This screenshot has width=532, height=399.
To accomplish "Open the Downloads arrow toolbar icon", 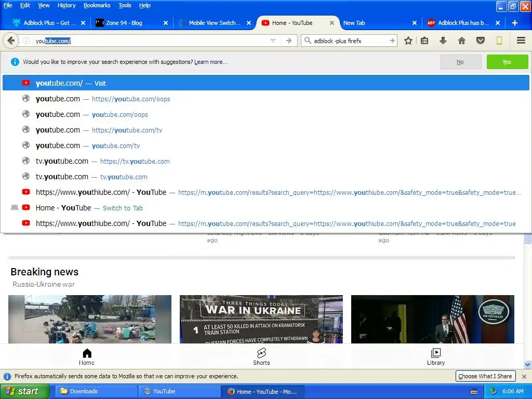I will [443, 41].
